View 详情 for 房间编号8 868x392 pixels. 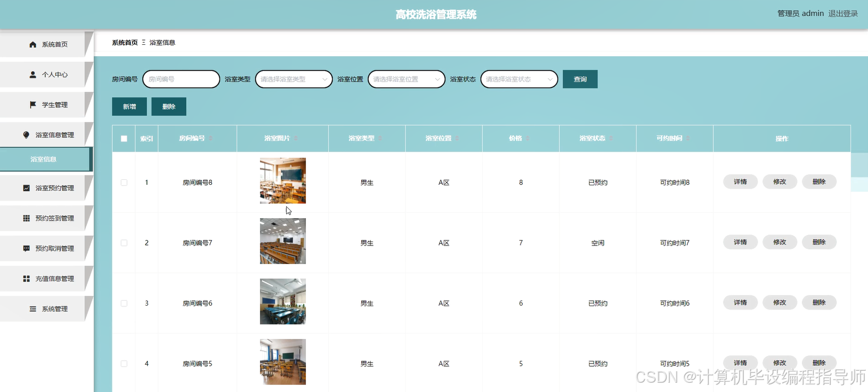[740, 182]
